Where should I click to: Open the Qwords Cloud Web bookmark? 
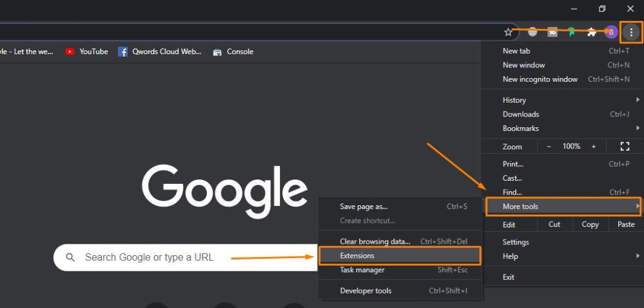click(x=160, y=52)
